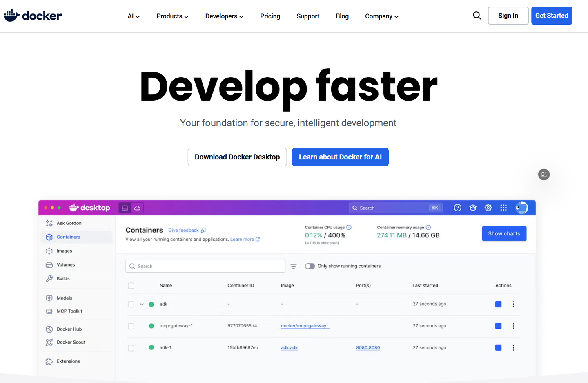Open more actions for mcp-gateway-1 row

514,326
